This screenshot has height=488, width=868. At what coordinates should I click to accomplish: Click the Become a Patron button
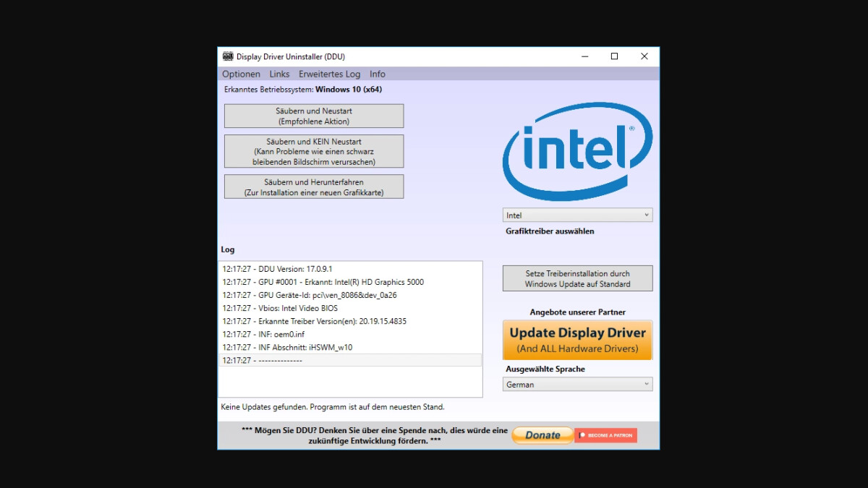(606, 435)
